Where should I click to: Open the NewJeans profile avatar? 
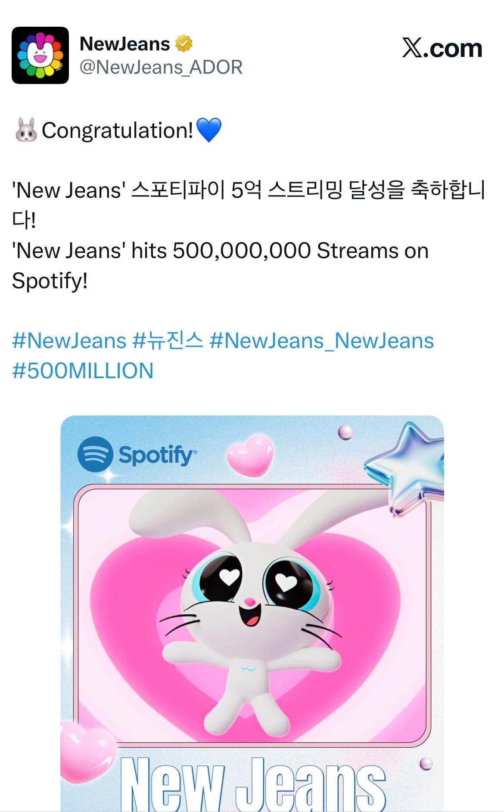click(40, 55)
